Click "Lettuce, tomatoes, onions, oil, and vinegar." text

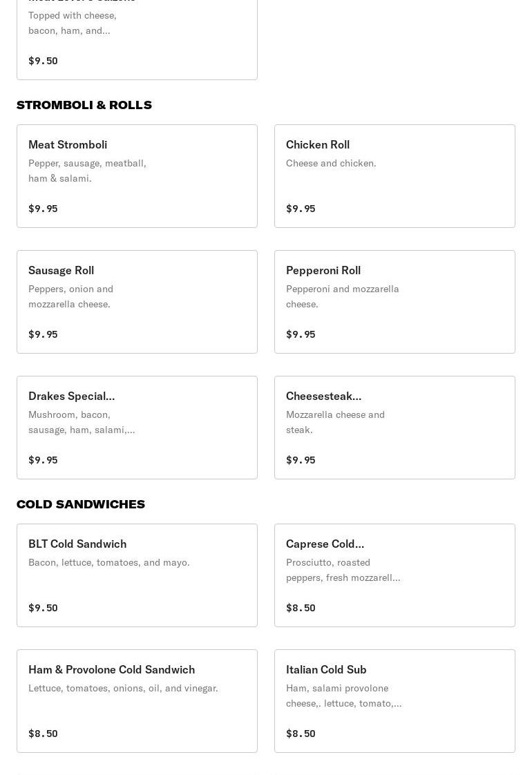[x=123, y=688]
